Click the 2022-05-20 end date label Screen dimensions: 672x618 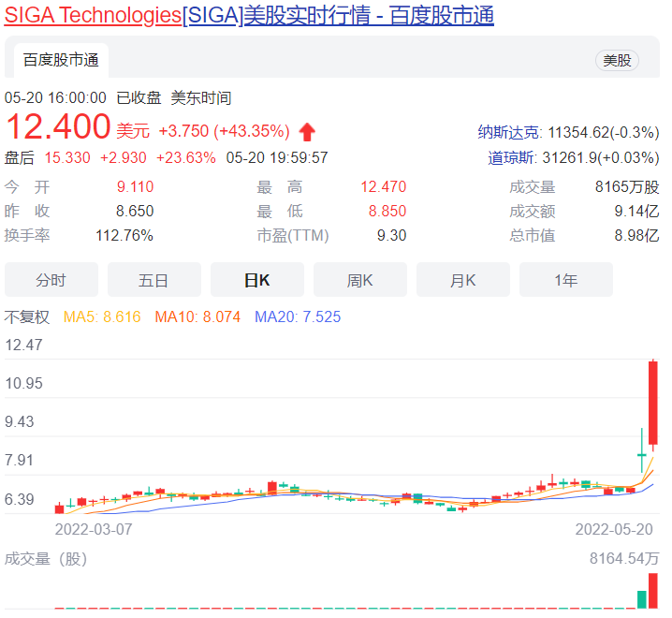click(x=614, y=529)
